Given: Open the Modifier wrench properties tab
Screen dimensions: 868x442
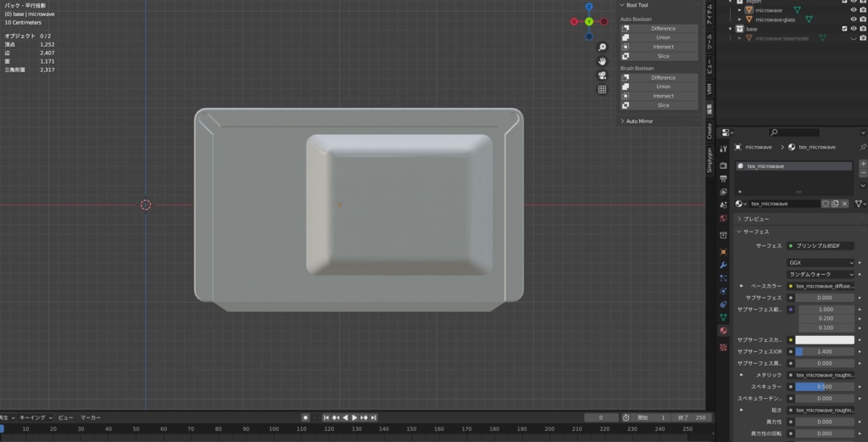Looking at the screenshot, I should click(723, 266).
